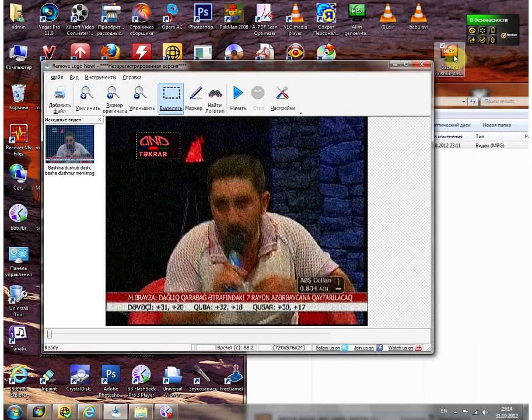Open Звукозапись microphone shortcut

coord(202,379)
